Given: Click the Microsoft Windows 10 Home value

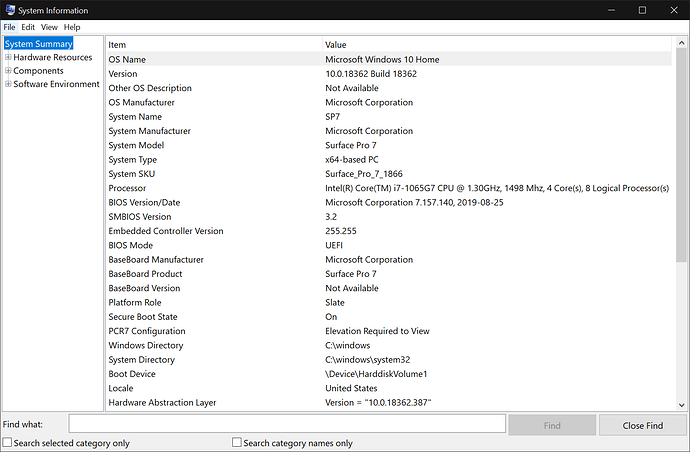Looking at the screenshot, I should 382,59.
